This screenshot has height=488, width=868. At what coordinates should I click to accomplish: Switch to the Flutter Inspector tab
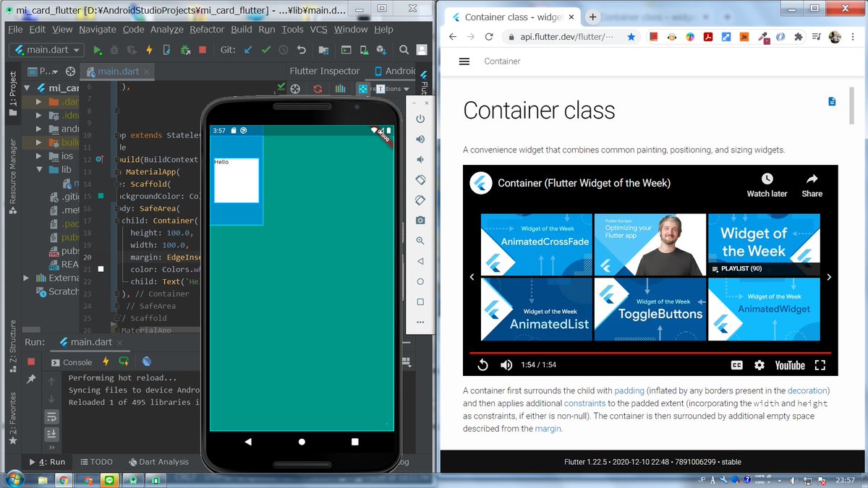[324, 71]
